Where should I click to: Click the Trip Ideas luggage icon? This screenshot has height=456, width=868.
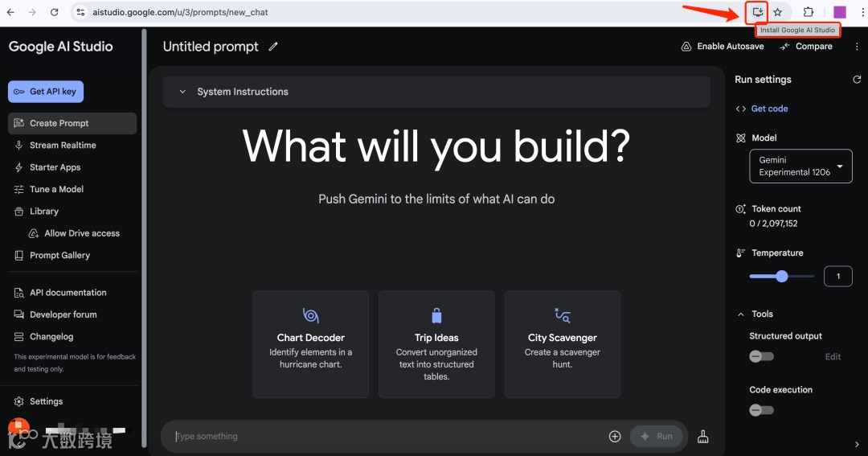click(436, 315)
